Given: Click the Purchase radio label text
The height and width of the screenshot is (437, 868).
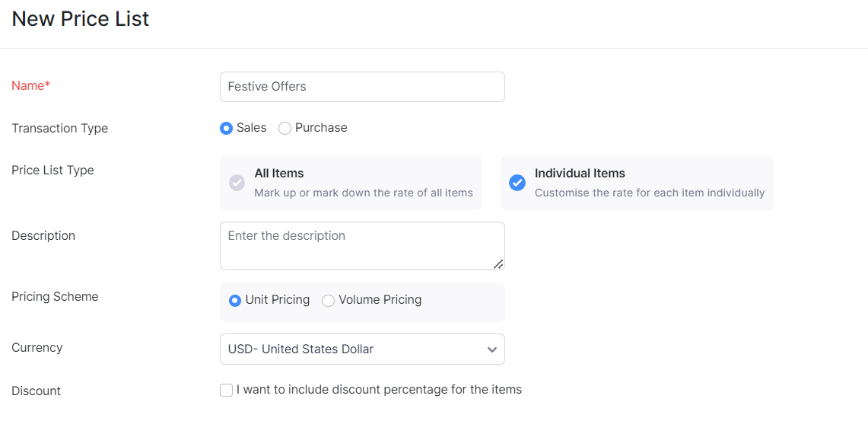Looking at the screenshot, I should tap(321, 128).
